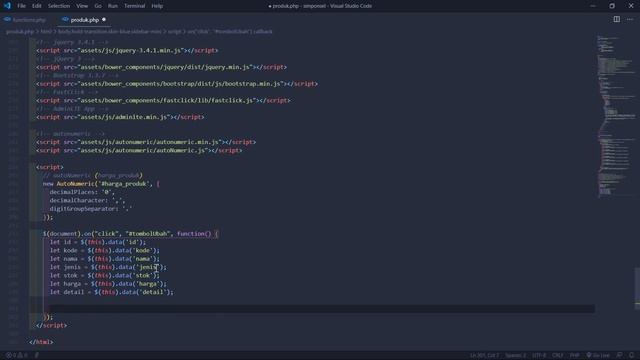Viewport: 640px width, 360px height.
Task: Click the on("click") callback breadcrumb
Action: [x=230, y=31]
